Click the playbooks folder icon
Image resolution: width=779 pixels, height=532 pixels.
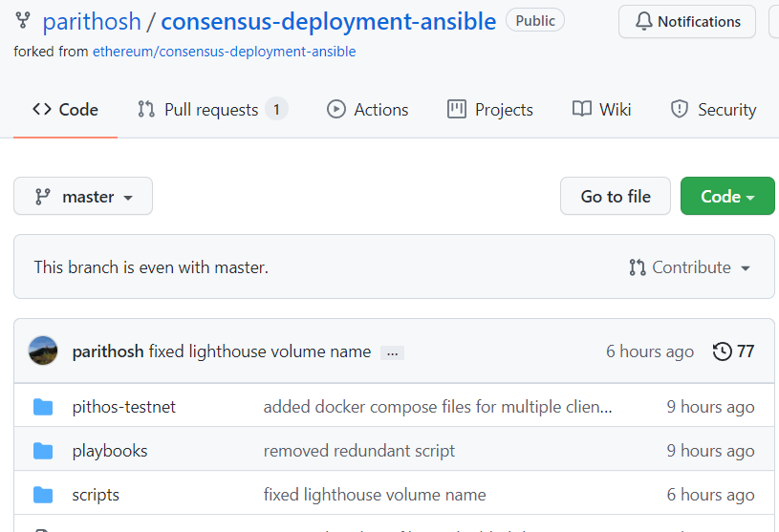click(43, 451)
